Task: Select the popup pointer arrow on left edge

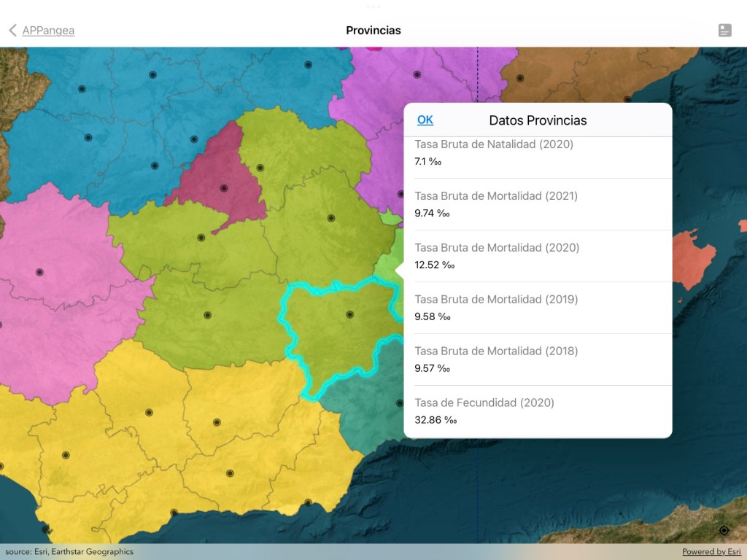Action: click(x=400, y=271)
